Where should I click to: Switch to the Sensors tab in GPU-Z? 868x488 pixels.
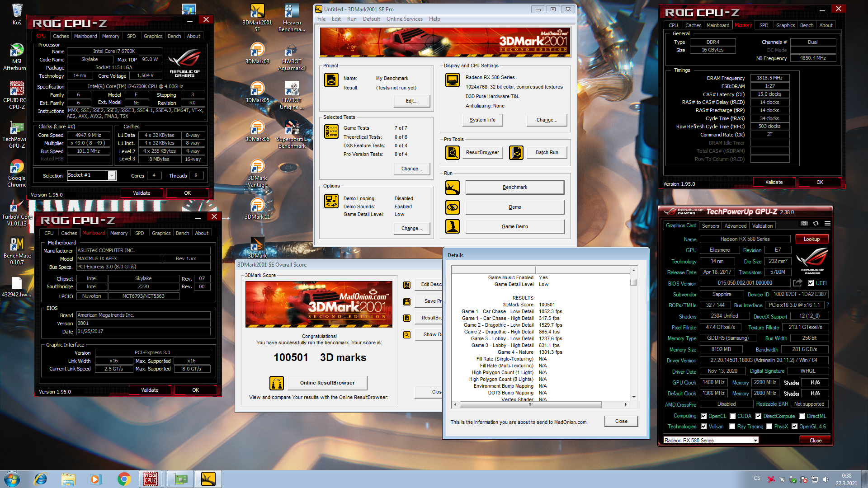710,226
